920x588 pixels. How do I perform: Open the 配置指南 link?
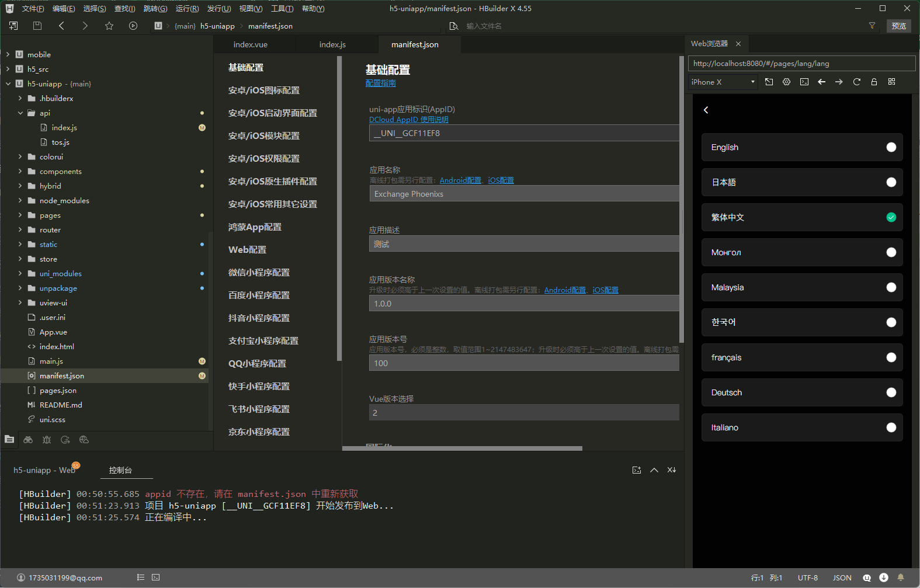(381, 83)
